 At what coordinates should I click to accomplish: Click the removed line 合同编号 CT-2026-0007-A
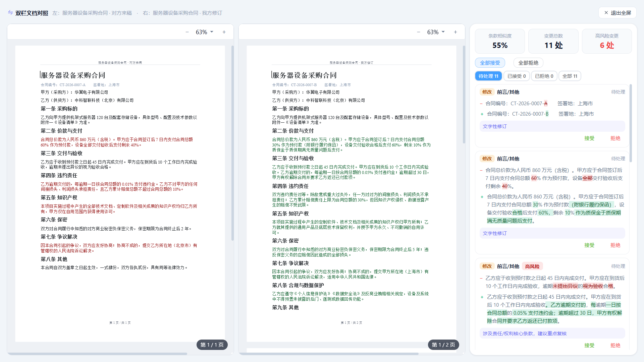click(x=539, y=104)
